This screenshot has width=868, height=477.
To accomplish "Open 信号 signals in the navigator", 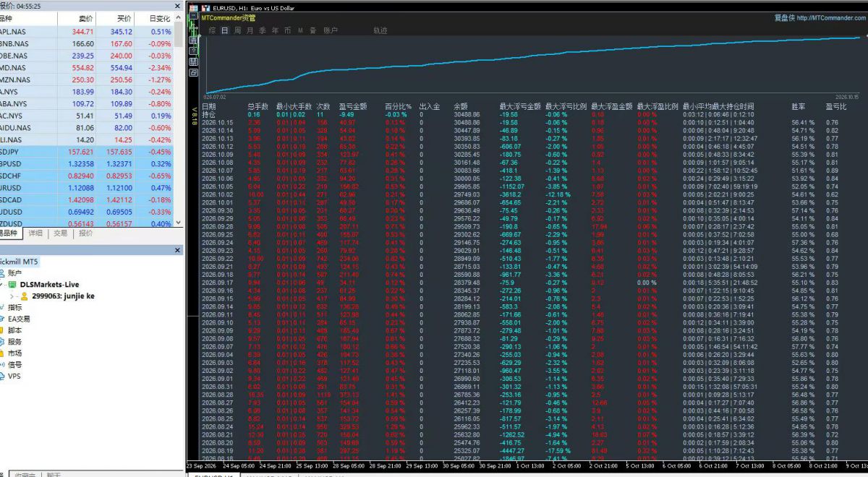I will [14, 365].
